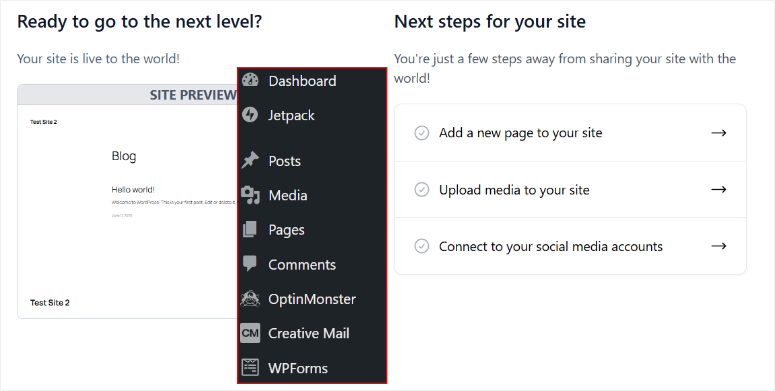This screenshot has width=775, height=391.
Task: Open the OptinMonster menu label
Action: [312, 299]
